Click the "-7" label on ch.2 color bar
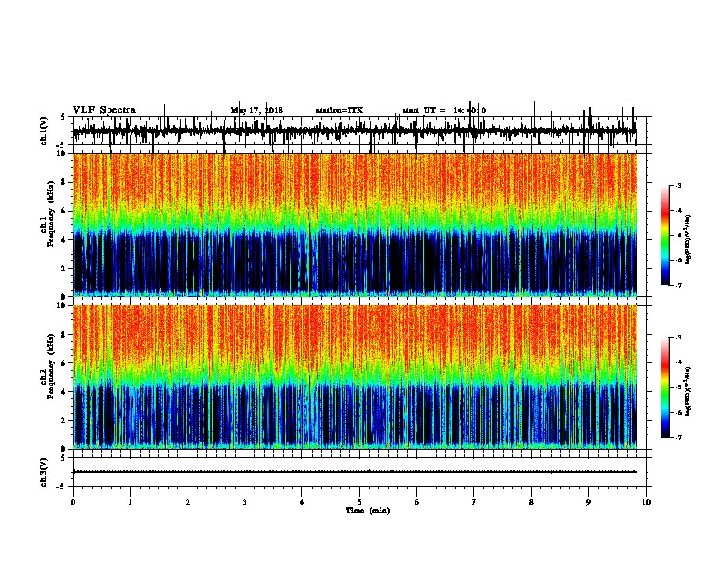This screenshot has height=563, width=728. 677,438
